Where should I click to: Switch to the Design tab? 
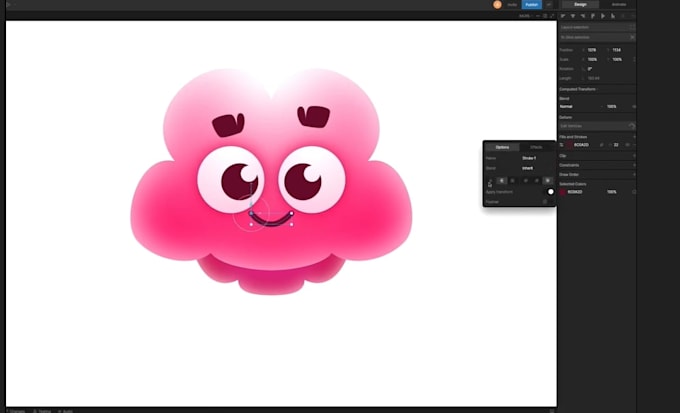click(x=580, y=4)
